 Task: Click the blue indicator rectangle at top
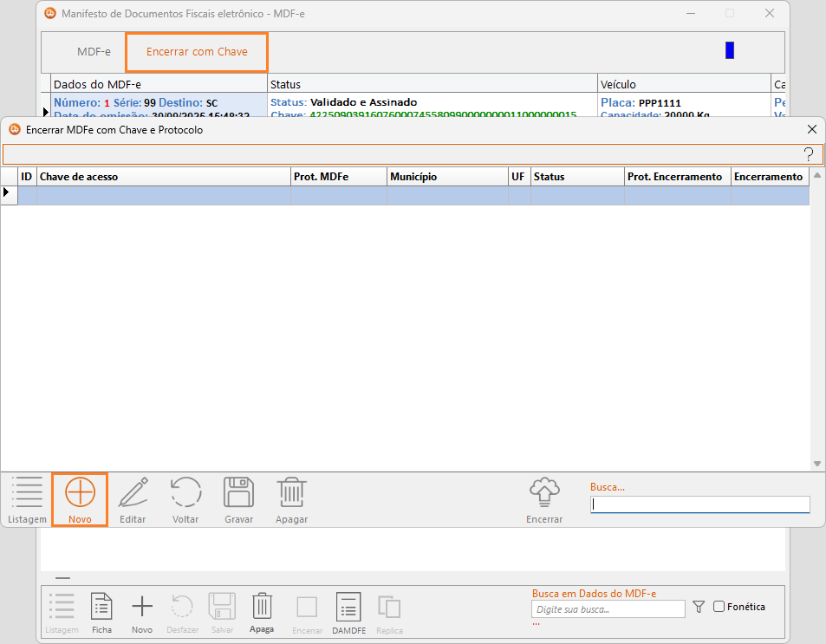pyautogui.click(x=730, y=50)
